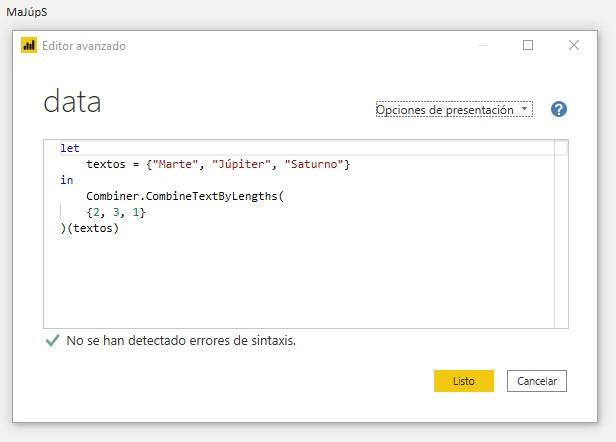Click the "Marte" string in code
Viewport: 616px width, 442px height.
click(x=175, y=164)
